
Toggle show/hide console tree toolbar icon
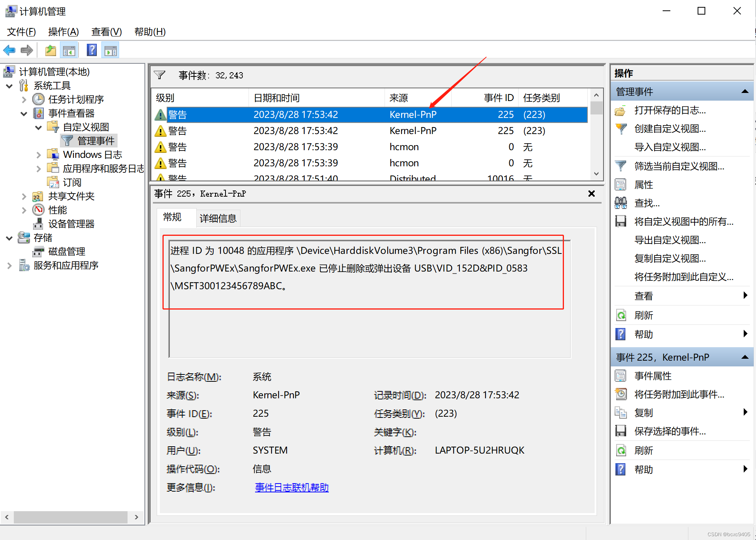tap(70, 50)
